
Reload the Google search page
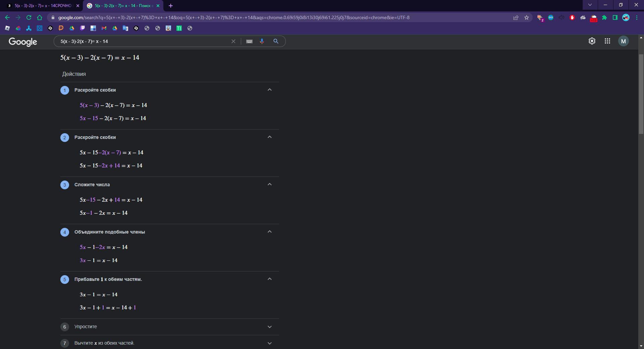click(29, 17)
